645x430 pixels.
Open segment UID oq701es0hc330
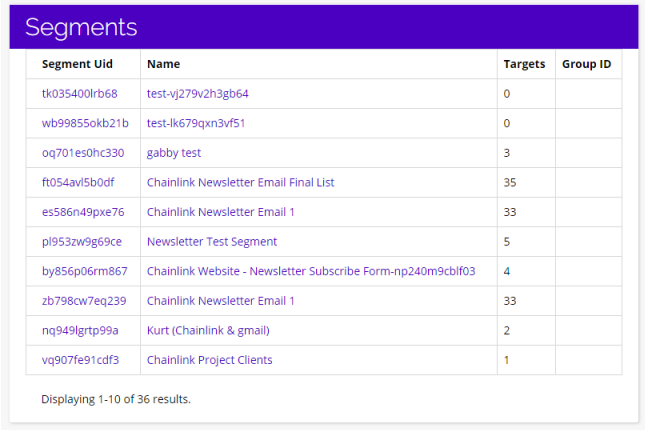point(83,153)
